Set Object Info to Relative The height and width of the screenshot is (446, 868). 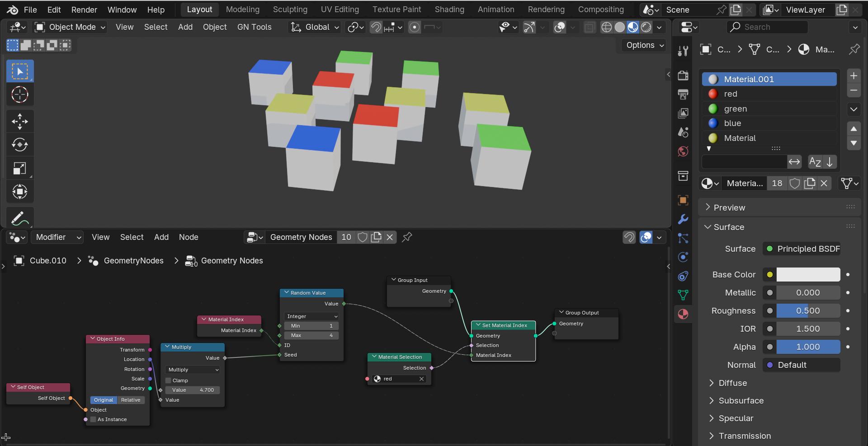[x=131, y=400]
